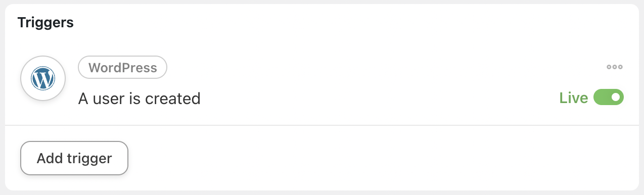Open the "A user is created" trigger
644x195 pixels.
click(x=140, y=98)
